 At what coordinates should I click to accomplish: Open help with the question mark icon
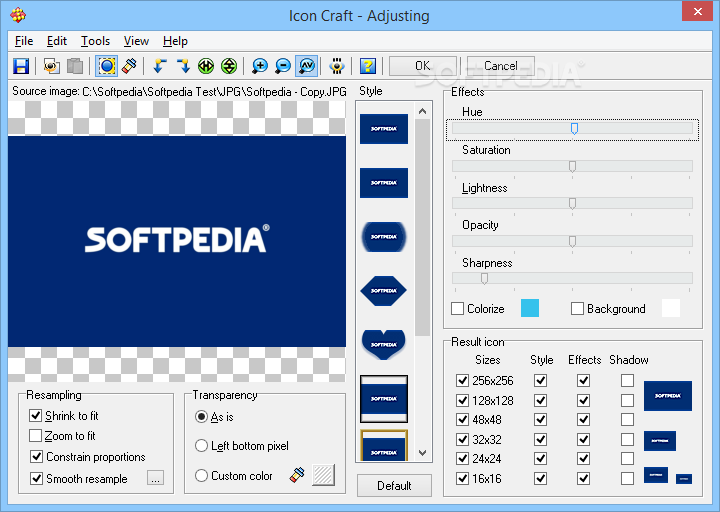point(368,66)
